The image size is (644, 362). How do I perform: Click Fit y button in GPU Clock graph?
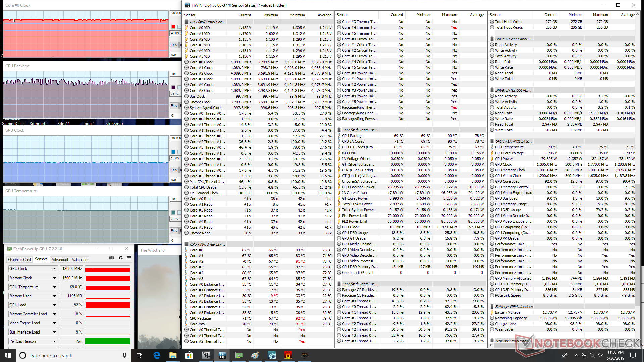click(174, 170)
